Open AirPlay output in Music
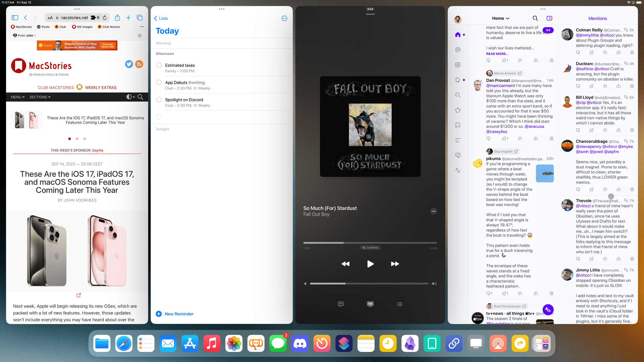The image size is (644, 362). (370, 304)
